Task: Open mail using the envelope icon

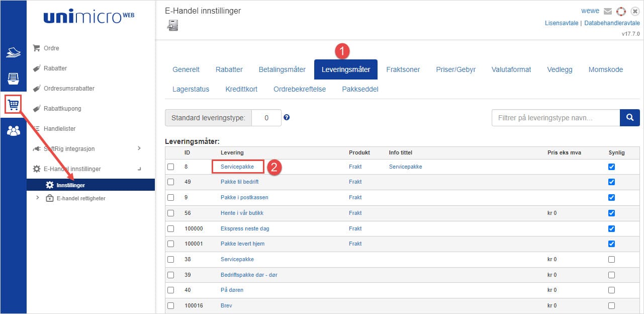Action: 608,11
